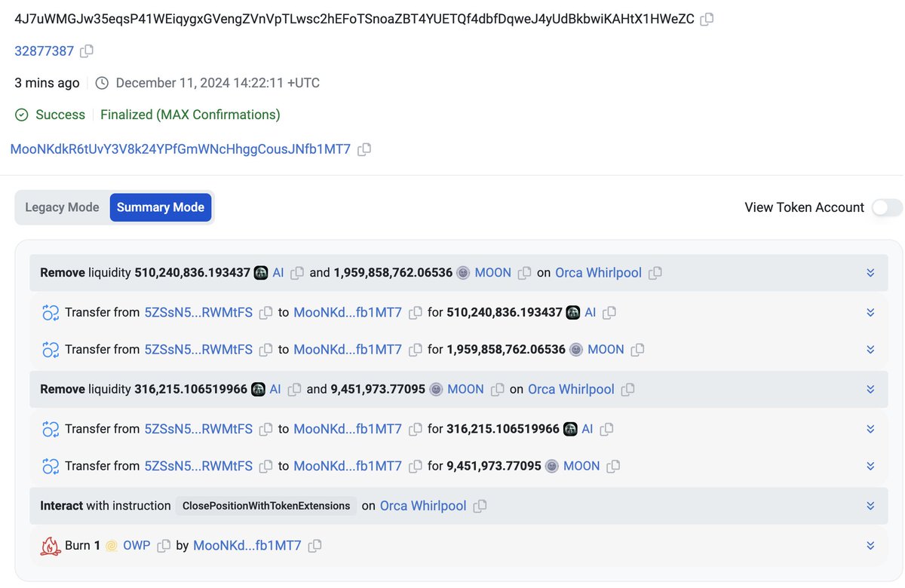Open AI token link in Remove liquidity 510,240,836 row
Viewport: 905px width, 588px height.
278,273
